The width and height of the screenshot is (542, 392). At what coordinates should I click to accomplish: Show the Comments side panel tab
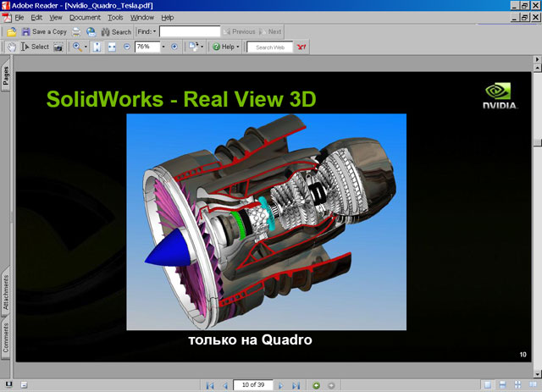pyautogui.click(x=6, y=338)
